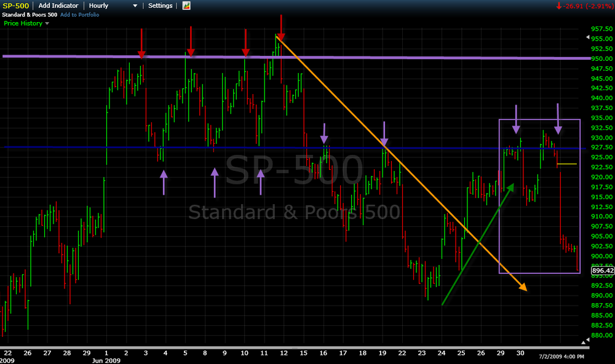Image resolution: width=615 pixels, height=364 pixels.
Task: Click the Jun 2009 month label
Action: [x=106, y=360]
